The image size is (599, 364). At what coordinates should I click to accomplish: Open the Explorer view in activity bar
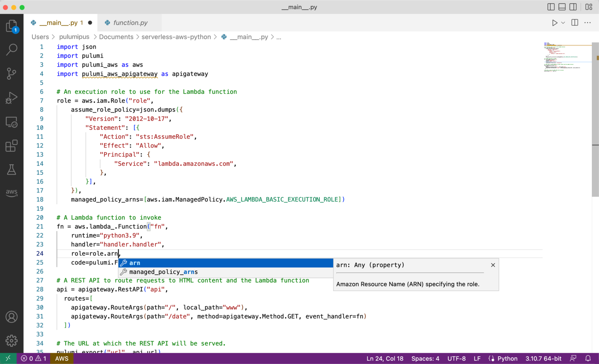[x=11, y=26]
